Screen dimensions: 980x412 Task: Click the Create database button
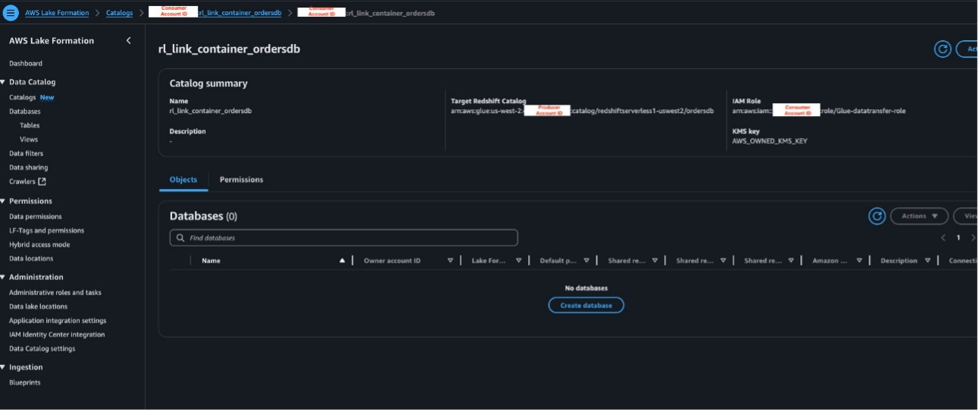click(x=586, y=305)
